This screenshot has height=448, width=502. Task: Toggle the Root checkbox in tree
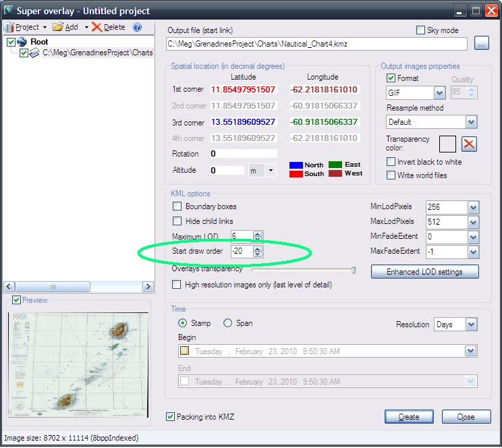click(x=11, y=42)
